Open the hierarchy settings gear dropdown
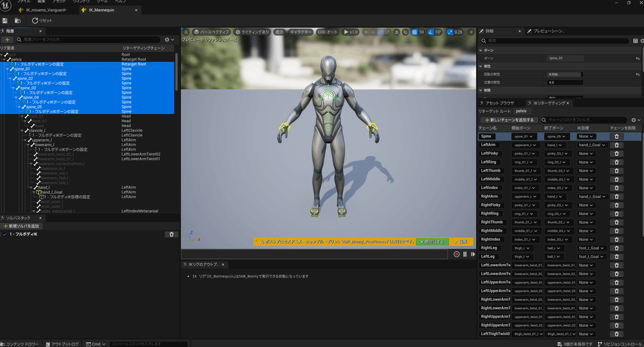 click(x=169, y=40)
